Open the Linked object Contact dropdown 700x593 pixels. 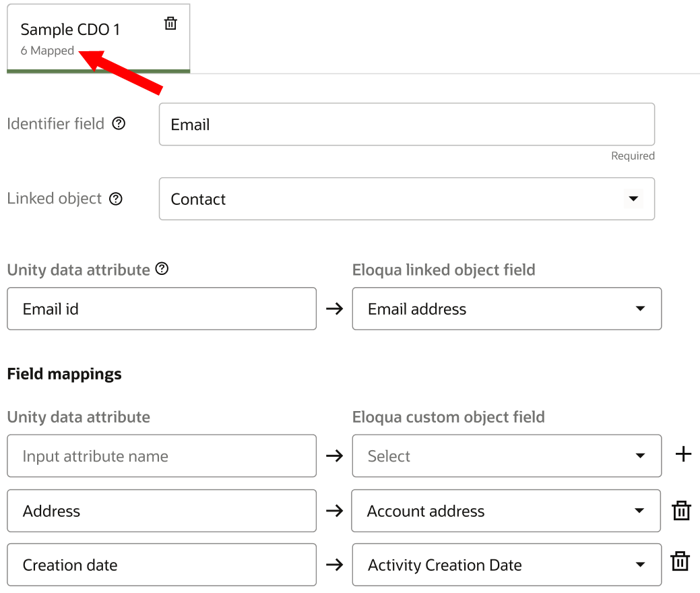pyautogui.click(x=632, y=199)
